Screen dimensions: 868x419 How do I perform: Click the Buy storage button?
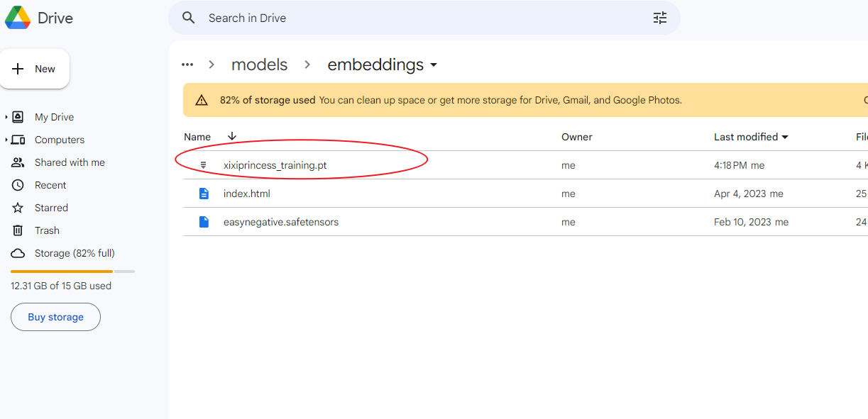55,317
